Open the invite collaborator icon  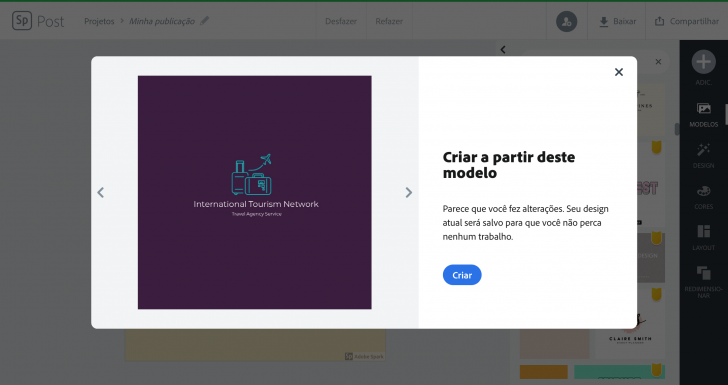[566, 21]
